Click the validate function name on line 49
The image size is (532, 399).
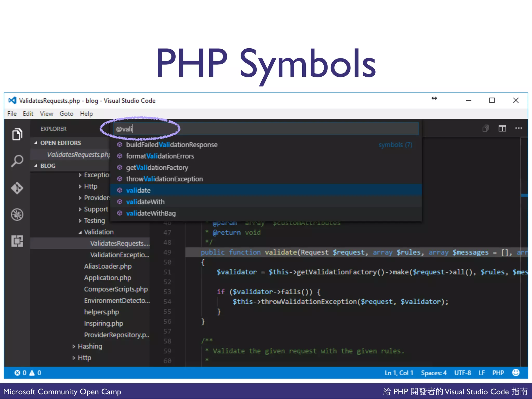coord(281,252)
